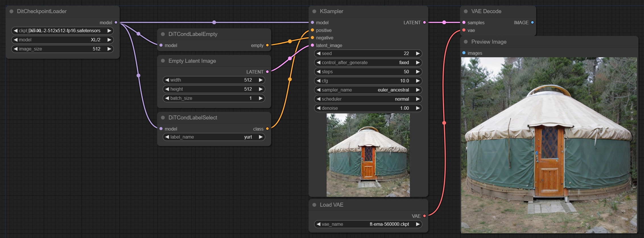The width and height of the screenshot is (644, 238).
Task: Open the large yurt image in Preview Image
Action: [549, 145]
